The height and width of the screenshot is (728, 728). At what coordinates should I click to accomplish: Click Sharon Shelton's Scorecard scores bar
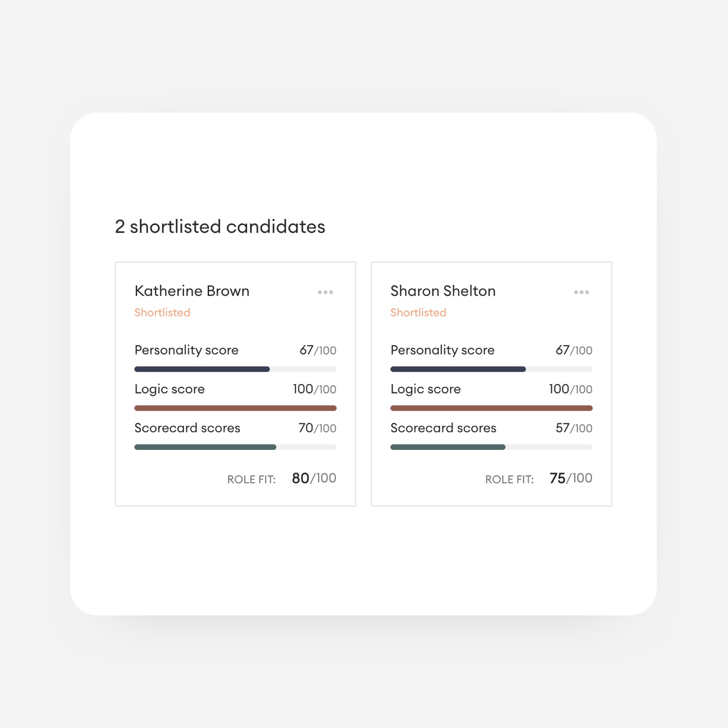point(491,447)
